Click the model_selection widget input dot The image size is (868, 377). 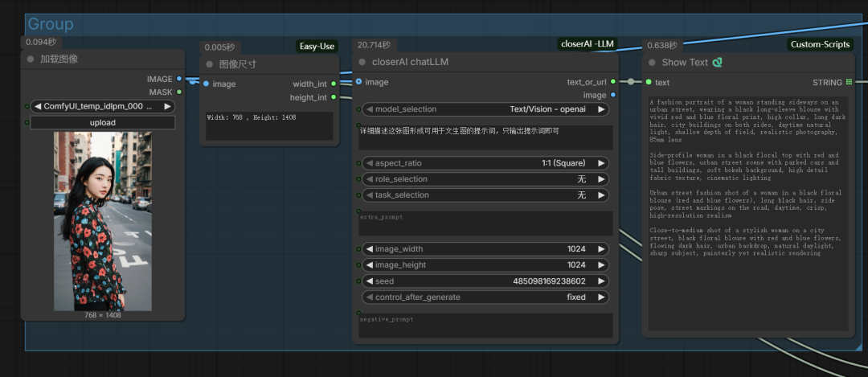click(358, 109)
